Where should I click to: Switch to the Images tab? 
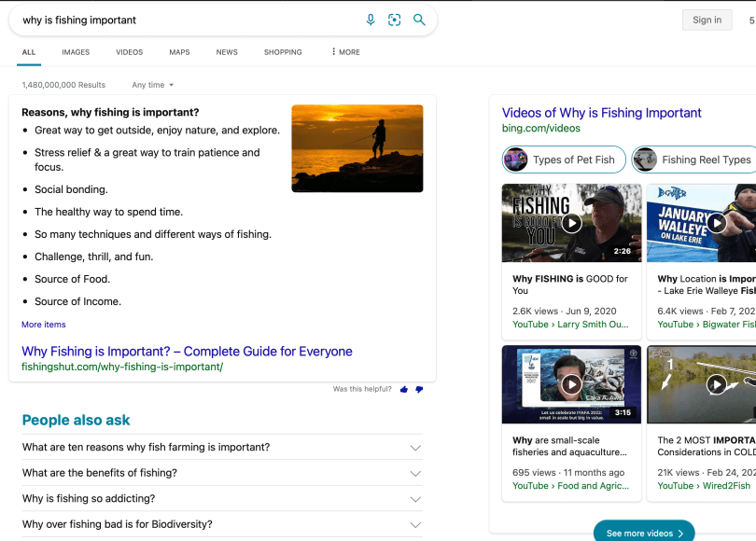(x=76, y=52)
